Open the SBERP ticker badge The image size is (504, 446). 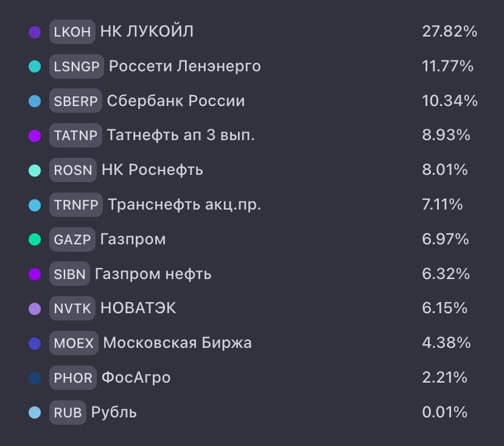(x=75, y=101)
